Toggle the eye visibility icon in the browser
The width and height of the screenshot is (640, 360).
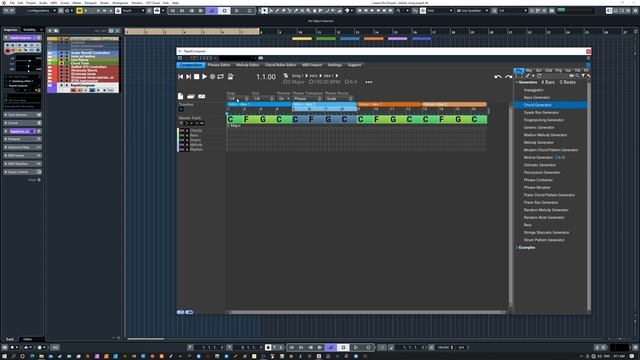[571, 76]
